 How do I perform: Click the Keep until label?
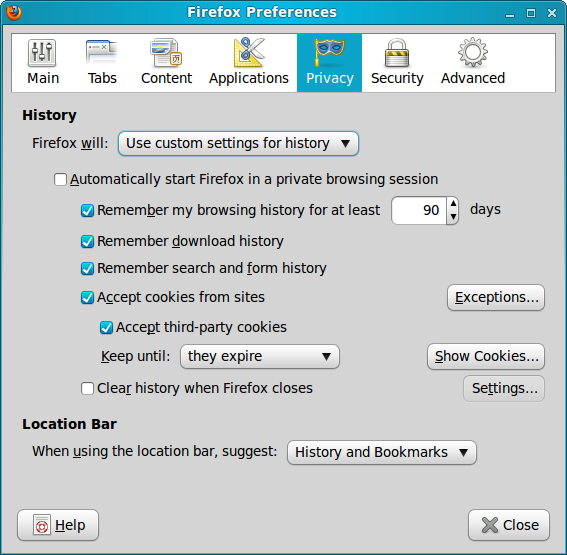135,357
